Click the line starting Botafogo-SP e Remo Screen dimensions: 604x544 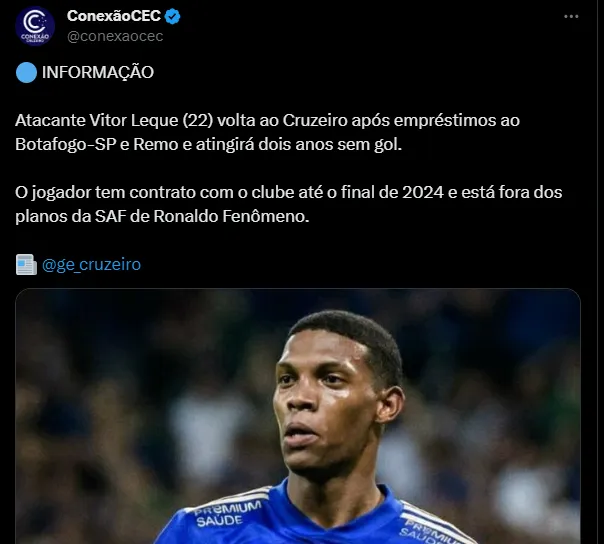pyautogui.click(x=208, y=145)
